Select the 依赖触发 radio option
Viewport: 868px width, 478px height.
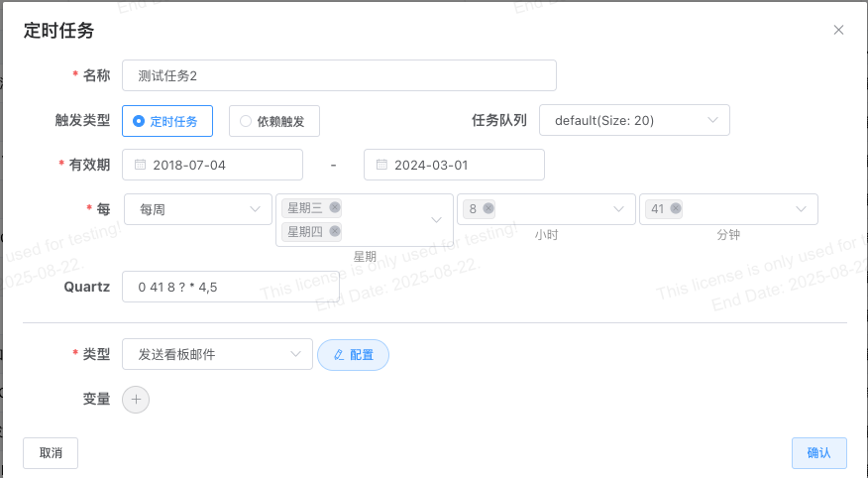tap(274, 121)
